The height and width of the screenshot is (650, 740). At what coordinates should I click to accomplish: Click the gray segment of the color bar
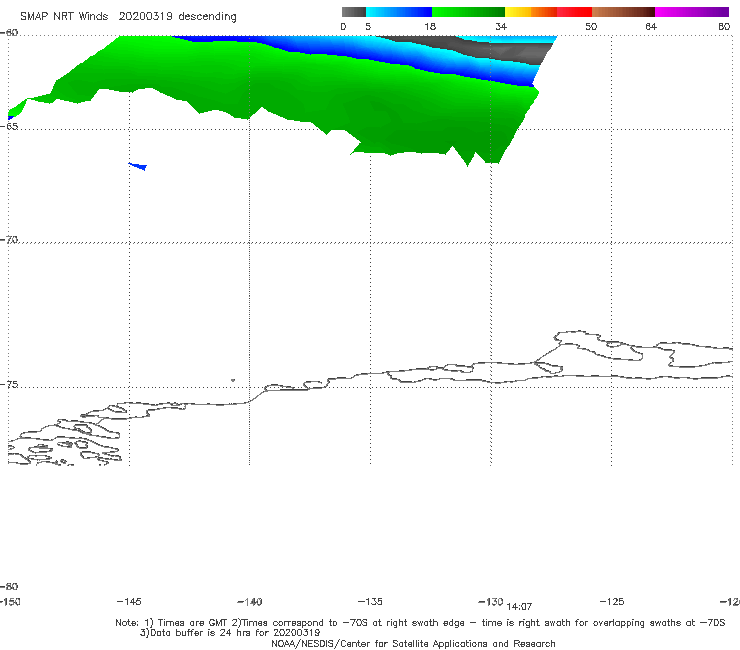(x=354, y=12)
